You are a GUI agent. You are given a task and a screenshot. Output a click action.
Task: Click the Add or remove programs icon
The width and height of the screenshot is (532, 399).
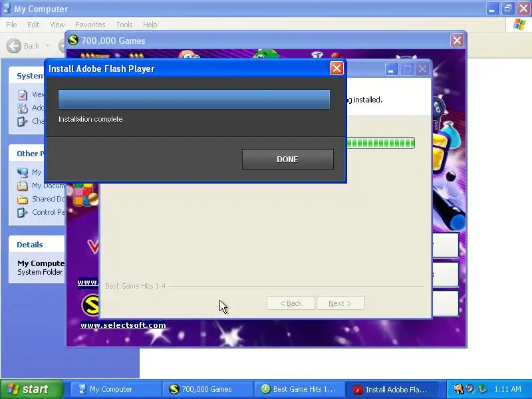[23, 108]
